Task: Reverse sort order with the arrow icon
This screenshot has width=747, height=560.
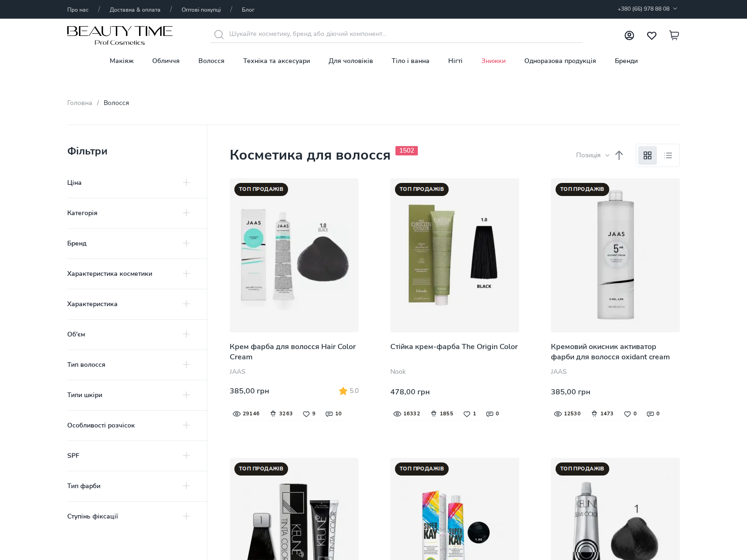Action: 619,155
